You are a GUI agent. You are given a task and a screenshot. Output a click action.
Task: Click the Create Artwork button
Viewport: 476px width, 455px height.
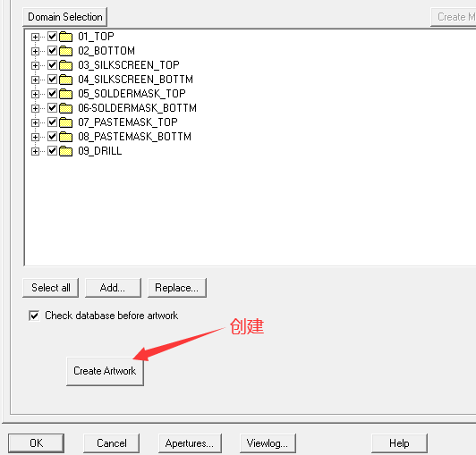tap(105, 371)
